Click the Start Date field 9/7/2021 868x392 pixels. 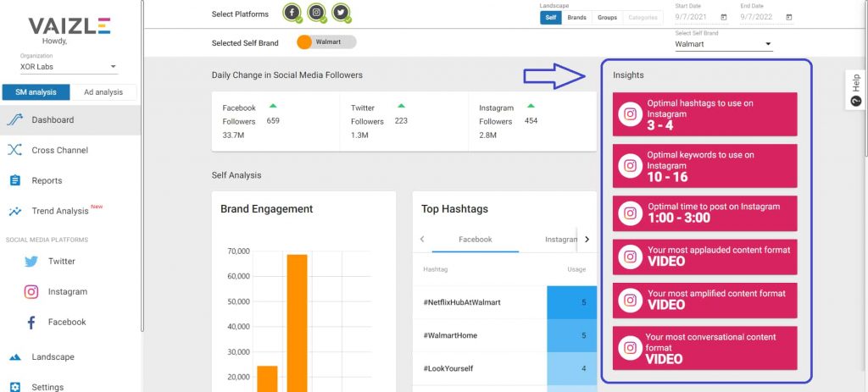(701, 17)
